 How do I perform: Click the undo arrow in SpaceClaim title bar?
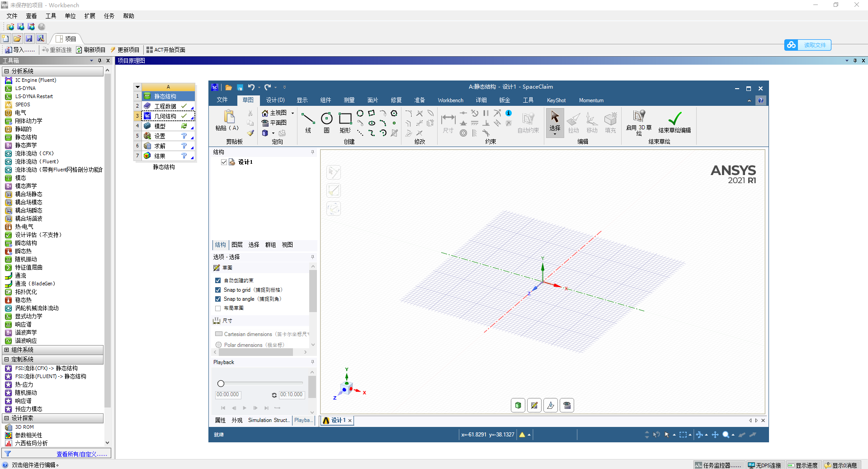(251, 87)
